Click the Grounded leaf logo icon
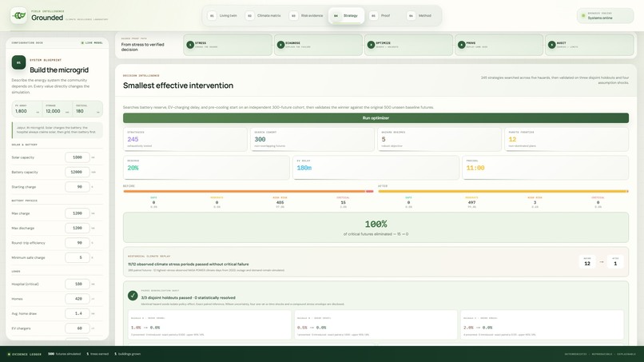 coord(18,16)
